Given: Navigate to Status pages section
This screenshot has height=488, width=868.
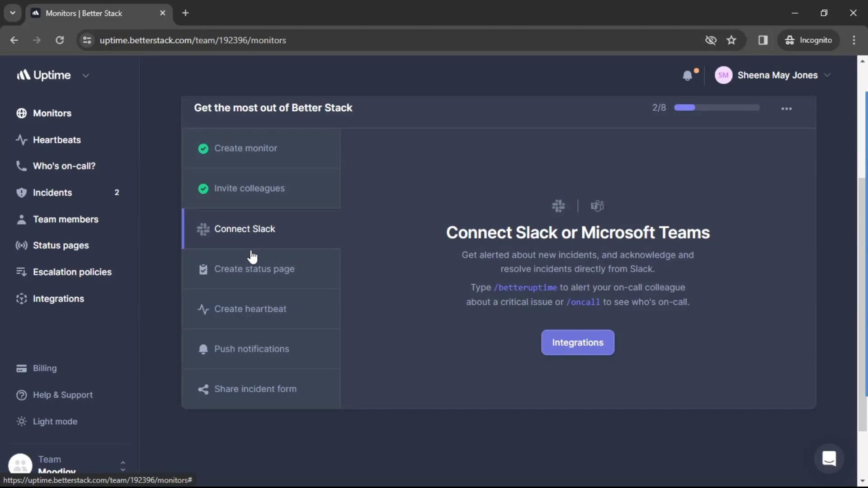Looking at the screenshot, I should [61, 245].
